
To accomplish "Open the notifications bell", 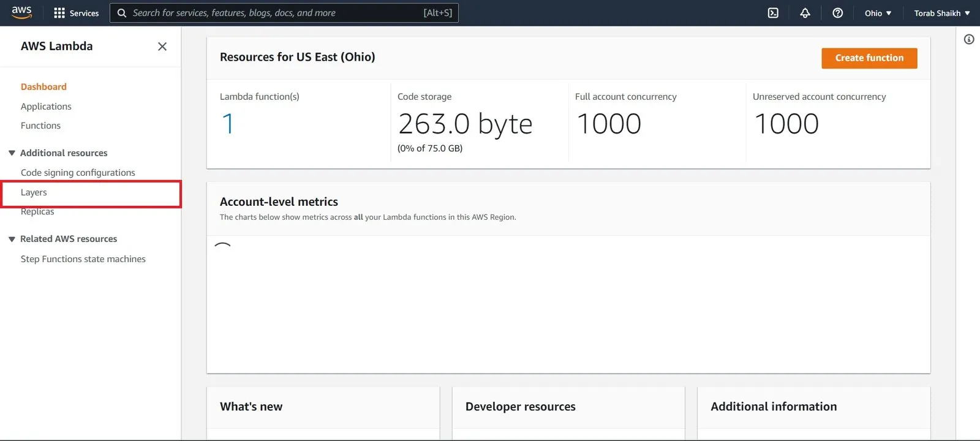I will [x=805, y=13].
